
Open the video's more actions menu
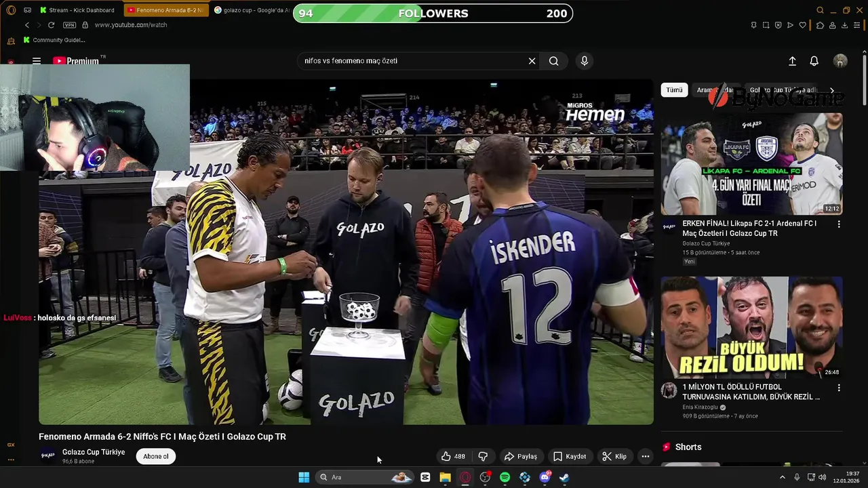646,457
